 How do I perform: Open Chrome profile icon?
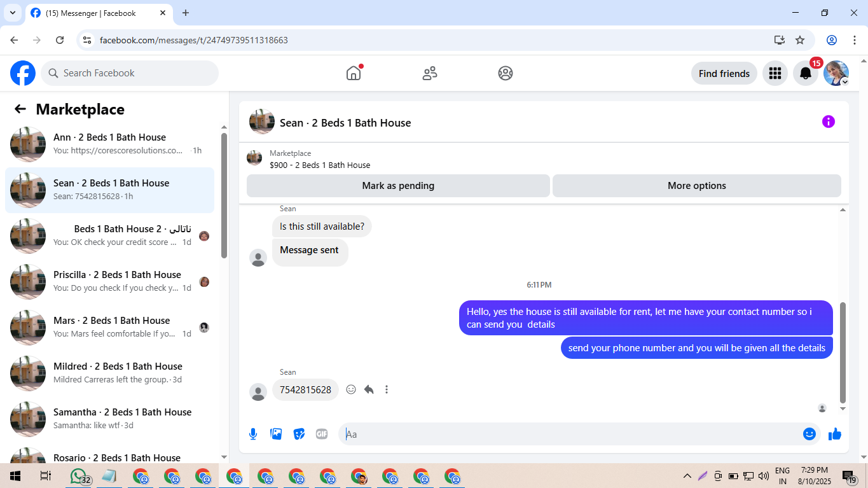(x=832, y=40)
